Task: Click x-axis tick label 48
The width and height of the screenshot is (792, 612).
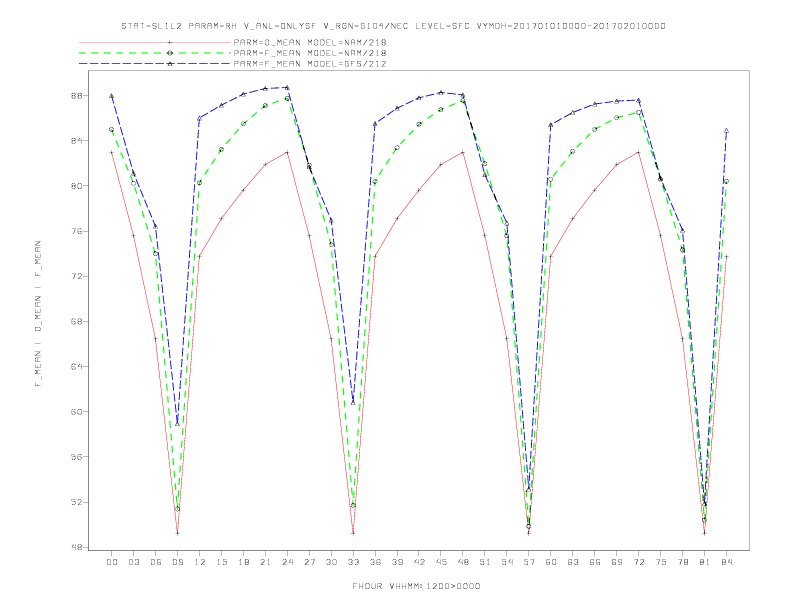Action: click(x=463, y=562)
